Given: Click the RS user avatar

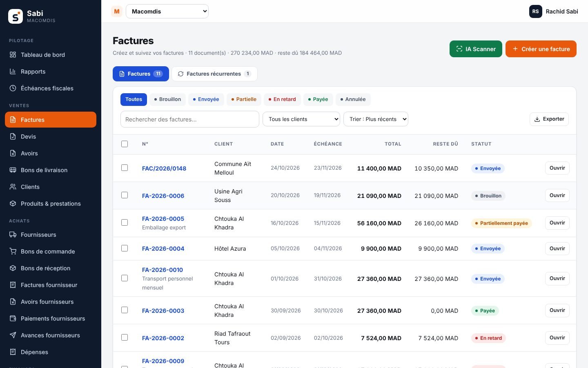Looking at the screenshot, I should tap(536, 11).
